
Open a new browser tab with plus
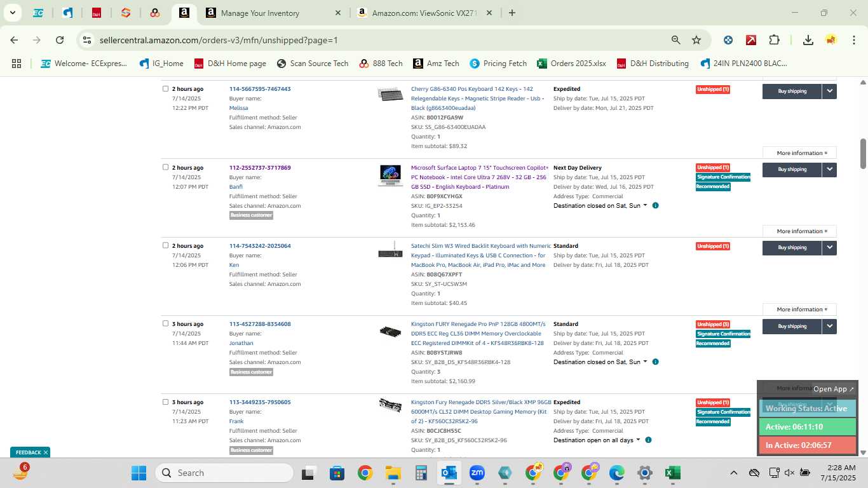coord(512,13)
